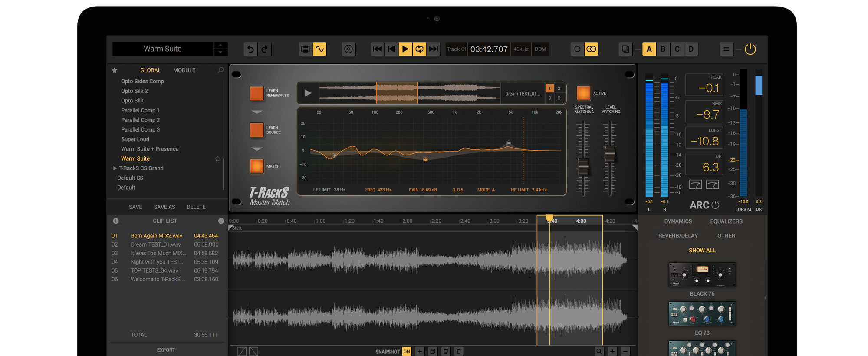The height and width of the screenshot is (356, 868).
Task: Skip forward to the end button
Action: tap(433, 49)
